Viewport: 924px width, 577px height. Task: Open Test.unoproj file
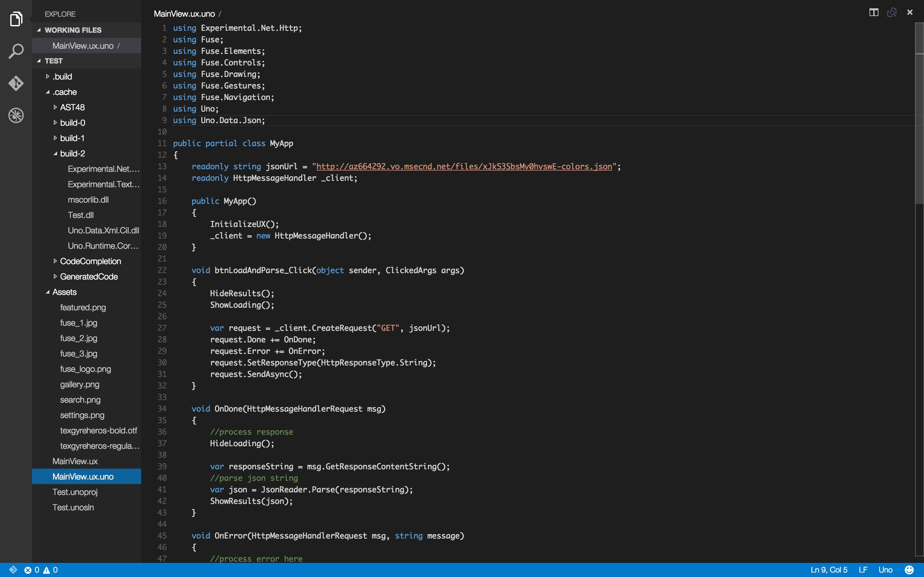click(x=75, y=492)
